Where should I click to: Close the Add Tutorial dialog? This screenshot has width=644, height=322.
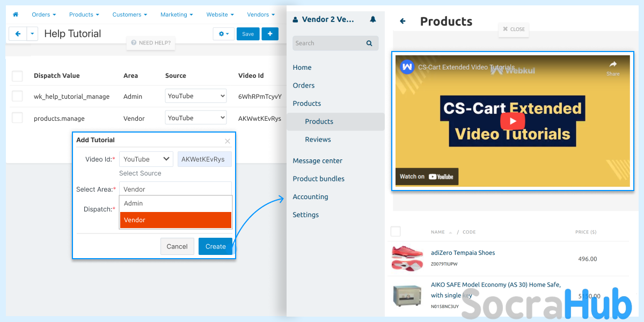(x=228, y=141)
